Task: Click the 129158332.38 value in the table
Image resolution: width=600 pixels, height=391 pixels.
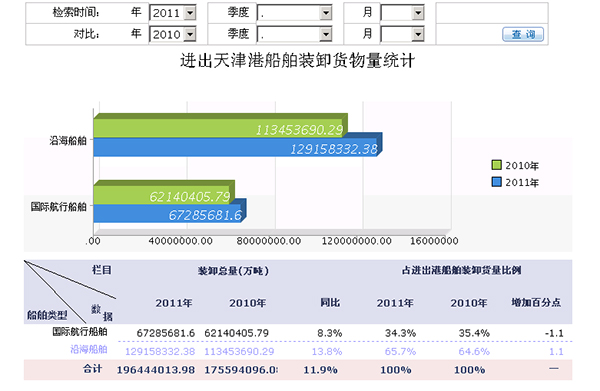Action: 160,351
